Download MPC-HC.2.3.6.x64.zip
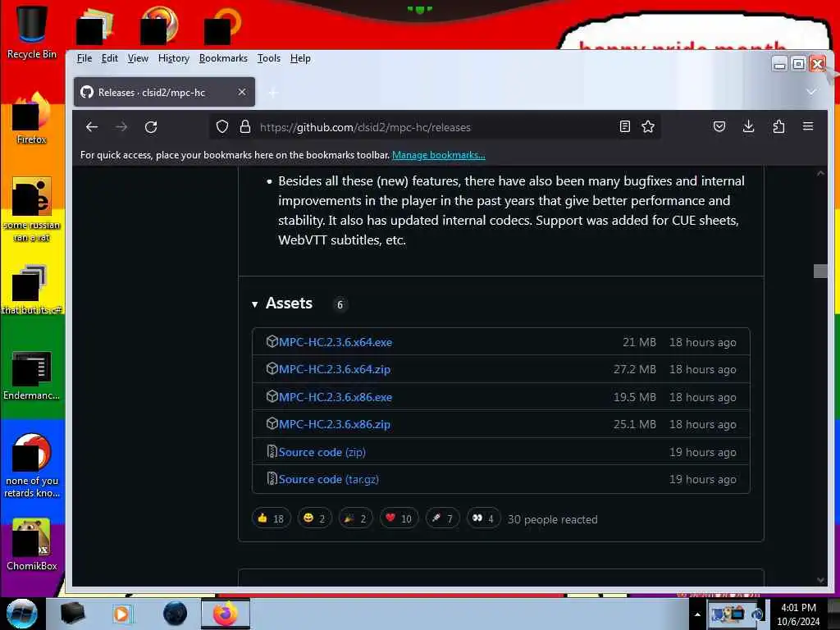840x630 pixels. [335, 369]
